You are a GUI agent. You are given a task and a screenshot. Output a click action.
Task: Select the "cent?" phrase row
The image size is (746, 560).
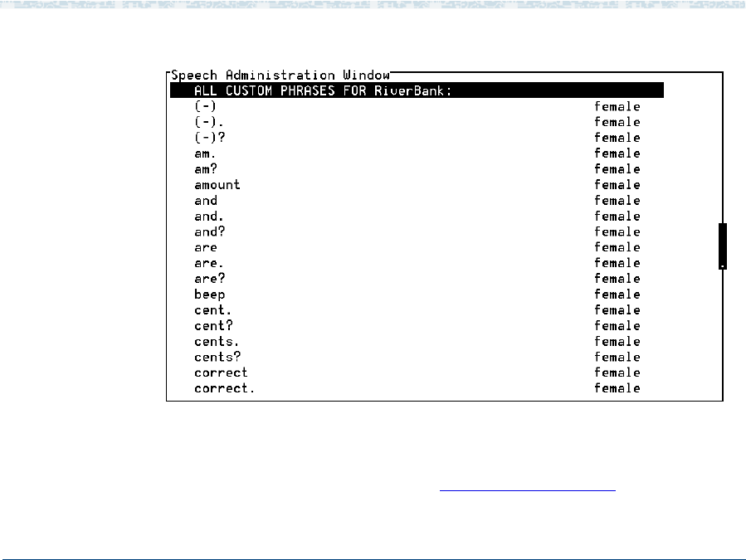[x=417, y=325]
